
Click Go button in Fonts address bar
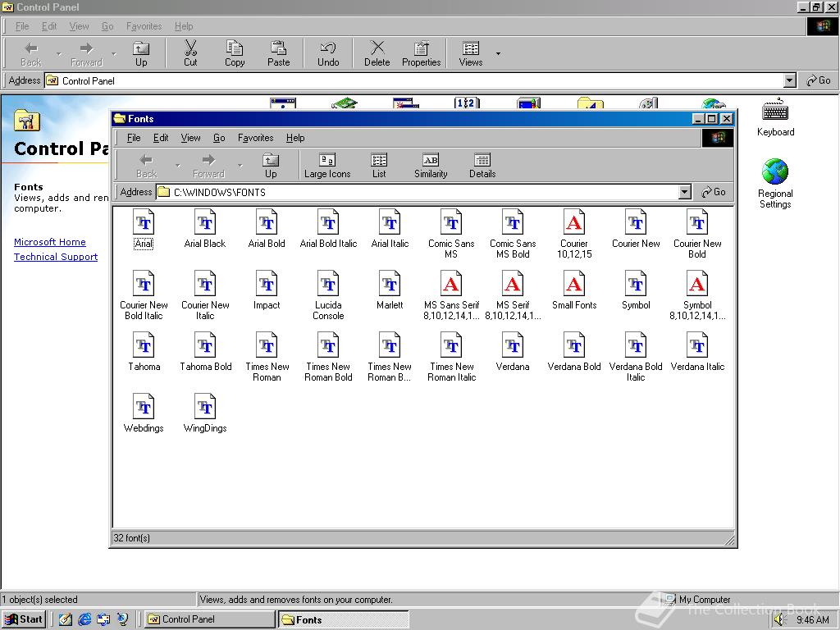click(x=714, y=192)
